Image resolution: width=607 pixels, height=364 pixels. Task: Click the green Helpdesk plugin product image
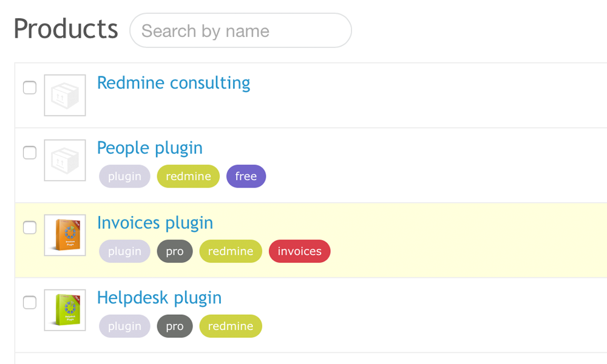coord(65,311)
